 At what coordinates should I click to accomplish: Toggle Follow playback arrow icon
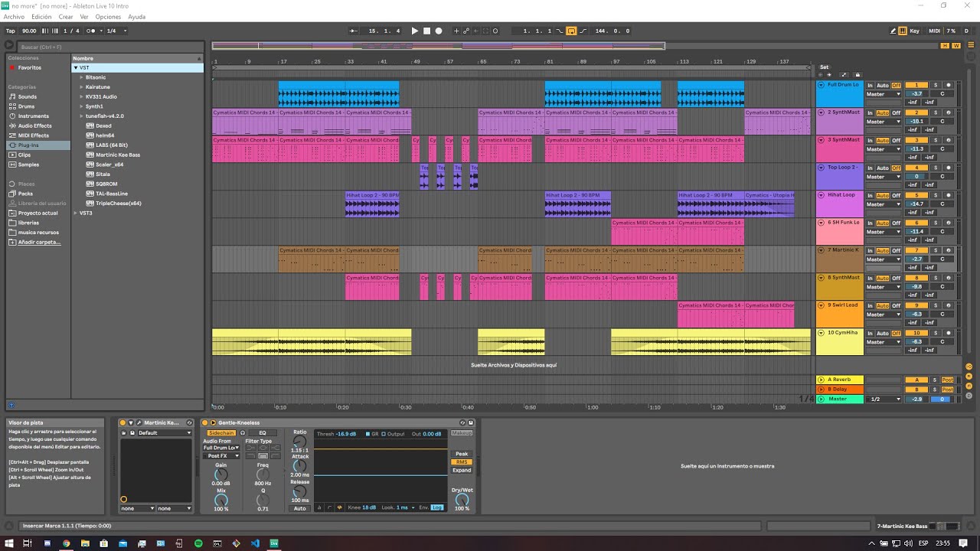(x=354, y=31)
